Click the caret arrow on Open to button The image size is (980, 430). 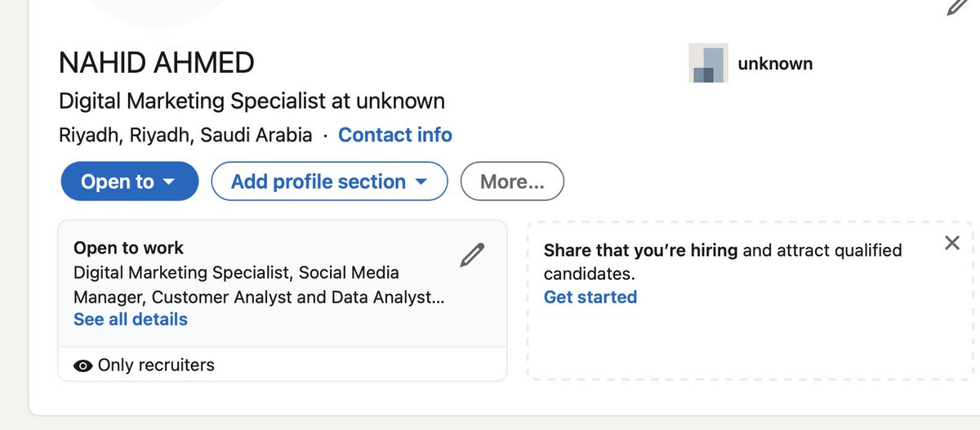169,182
